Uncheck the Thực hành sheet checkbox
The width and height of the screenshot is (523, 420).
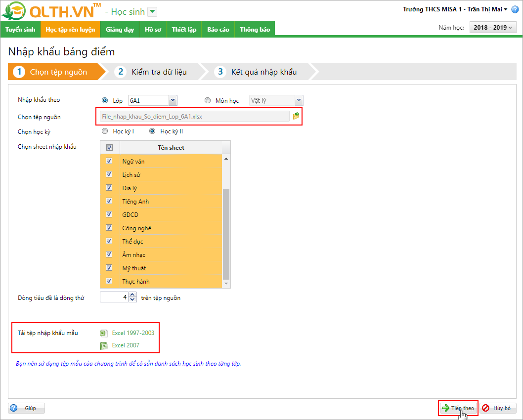point(109,281)
